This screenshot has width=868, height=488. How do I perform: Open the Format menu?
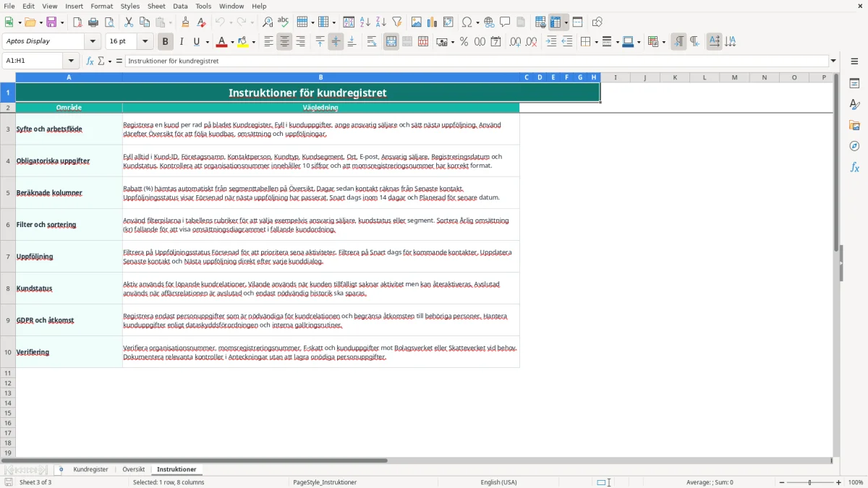(101, 6)
